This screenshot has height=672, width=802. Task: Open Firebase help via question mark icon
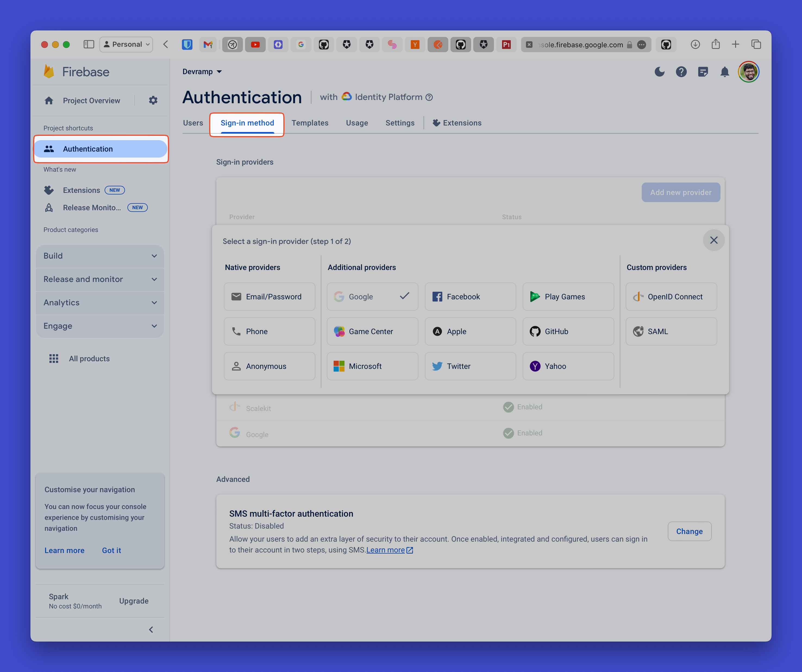click(x=681, y=72)
